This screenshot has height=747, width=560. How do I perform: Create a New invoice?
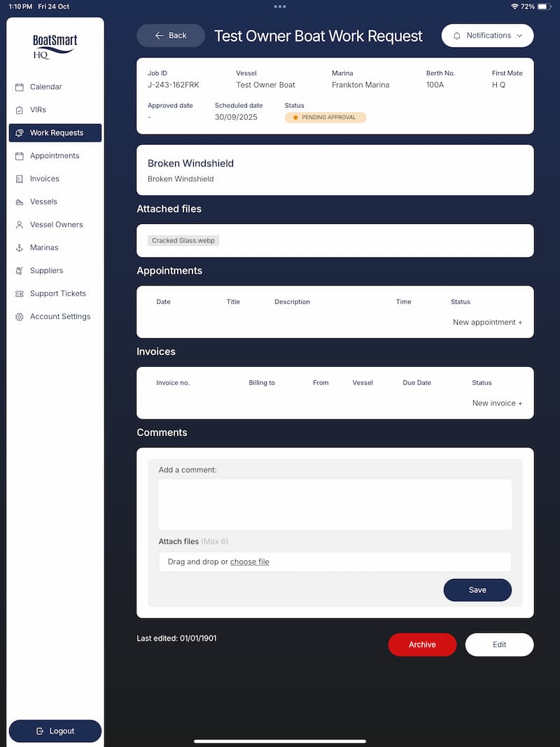click(x=497, y=403)
